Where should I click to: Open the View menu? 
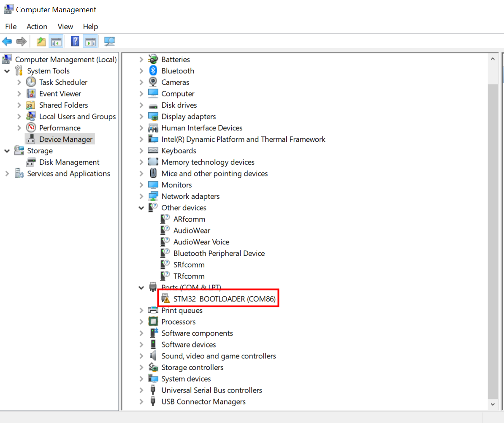pos(65,26)
